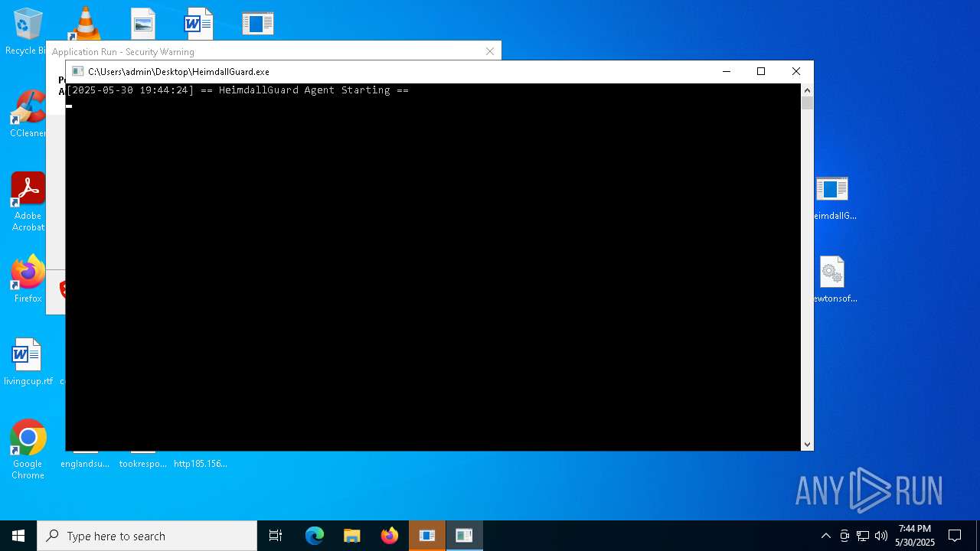Image resolution: width=980 pixels, height=551 pixels.
Task: Launch the Adobe Acrobat desktop shortcut
Action: 28,201
